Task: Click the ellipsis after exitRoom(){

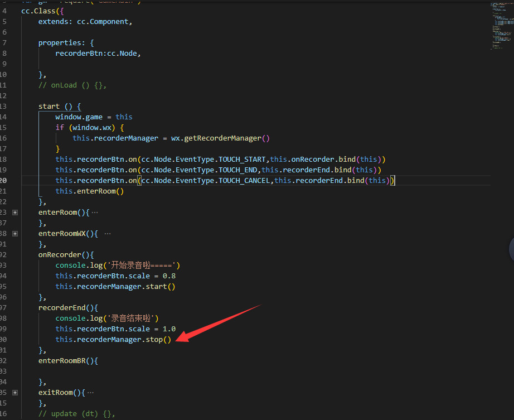Action: (90, 393)
